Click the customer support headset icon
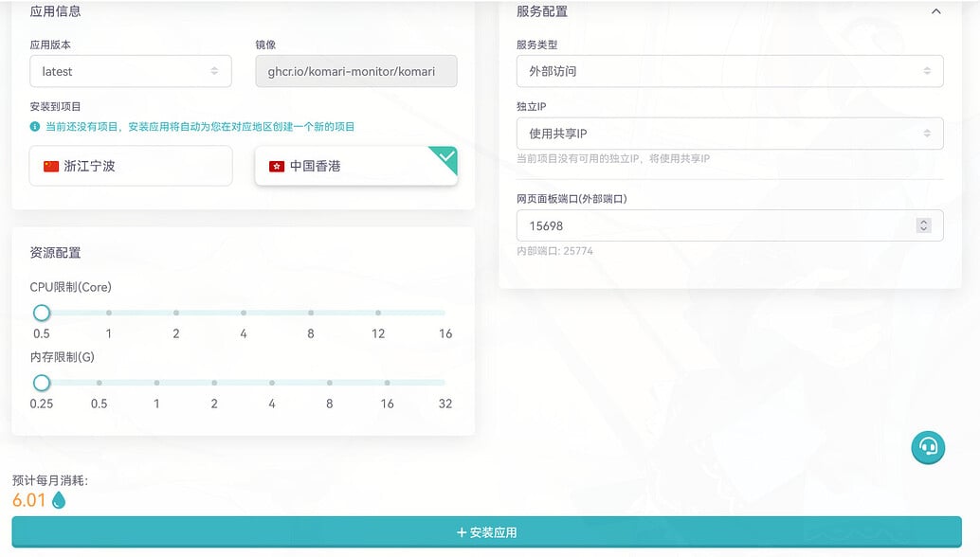Image resolution: width=980 pixels, height=557 pixels. pyautogui.click(x=928, y=447)
